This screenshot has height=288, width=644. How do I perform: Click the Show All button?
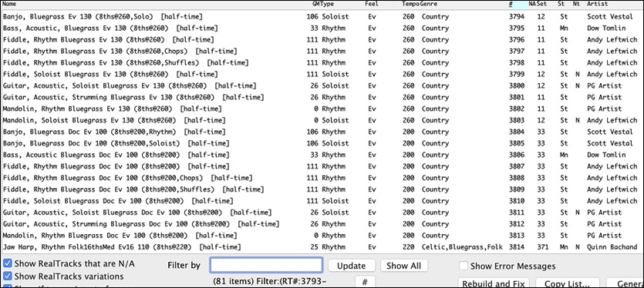[403, 266]
